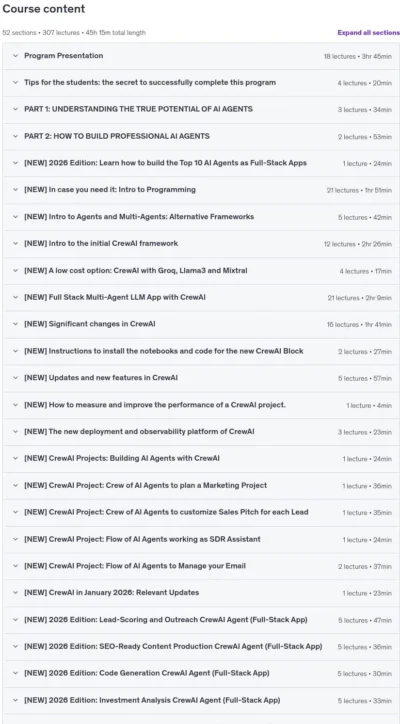Expand Intro to the initial CrewAI framework

(x=201, y=243)
